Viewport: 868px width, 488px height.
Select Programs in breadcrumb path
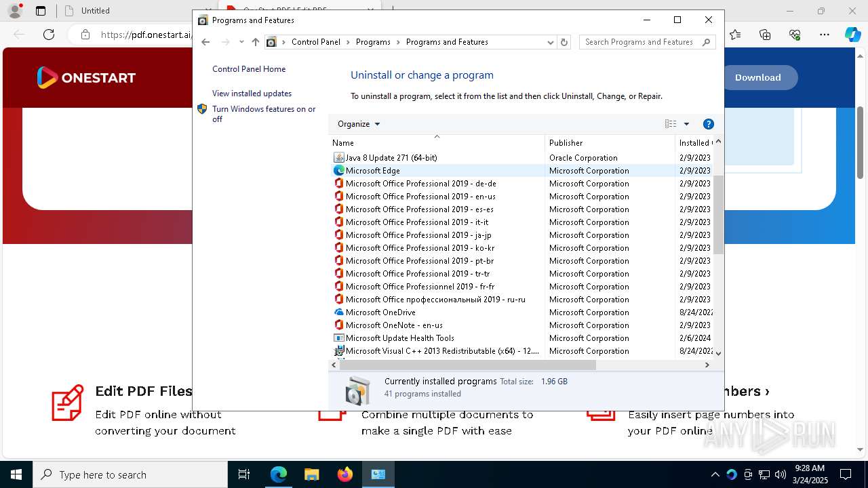click(373, 42)
